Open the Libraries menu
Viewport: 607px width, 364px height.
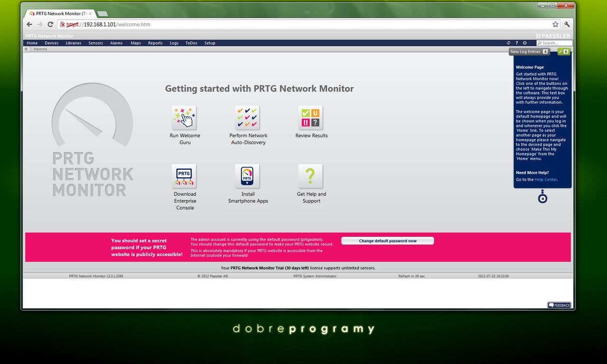point(74,43)
